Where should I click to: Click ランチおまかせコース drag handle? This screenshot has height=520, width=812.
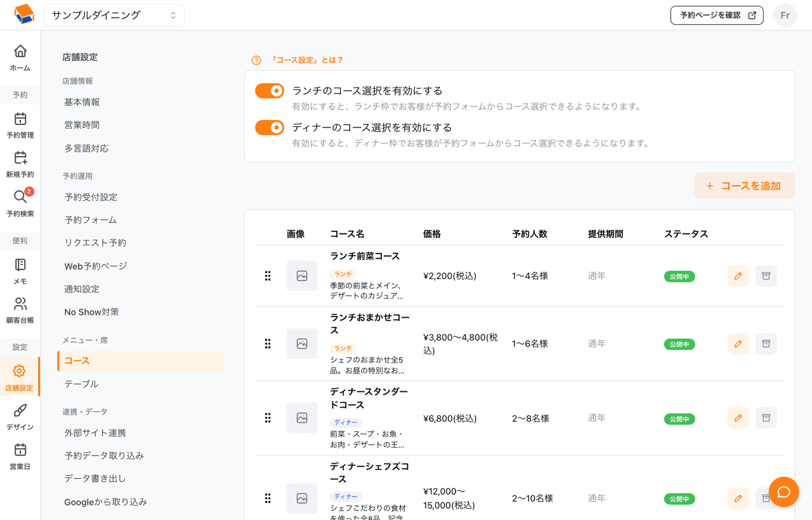point(268,344)
